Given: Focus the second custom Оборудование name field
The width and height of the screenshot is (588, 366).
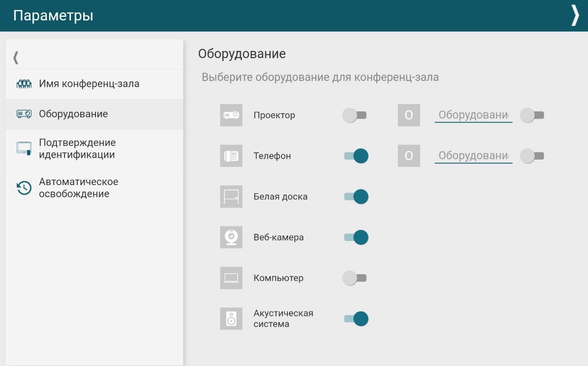Looking at the screenshot, I should pyautogui.click(x=473, y=156).
